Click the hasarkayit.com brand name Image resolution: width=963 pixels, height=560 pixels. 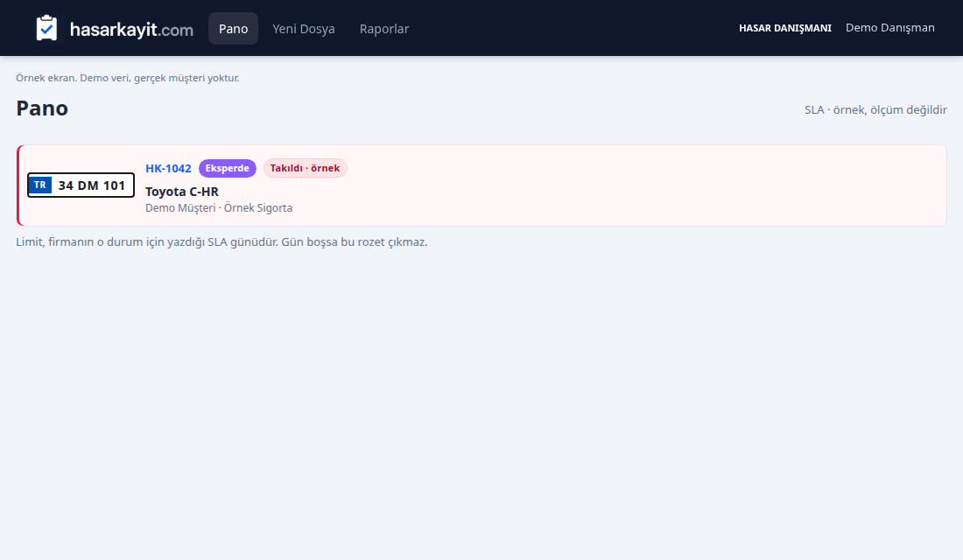click(131, 30)
